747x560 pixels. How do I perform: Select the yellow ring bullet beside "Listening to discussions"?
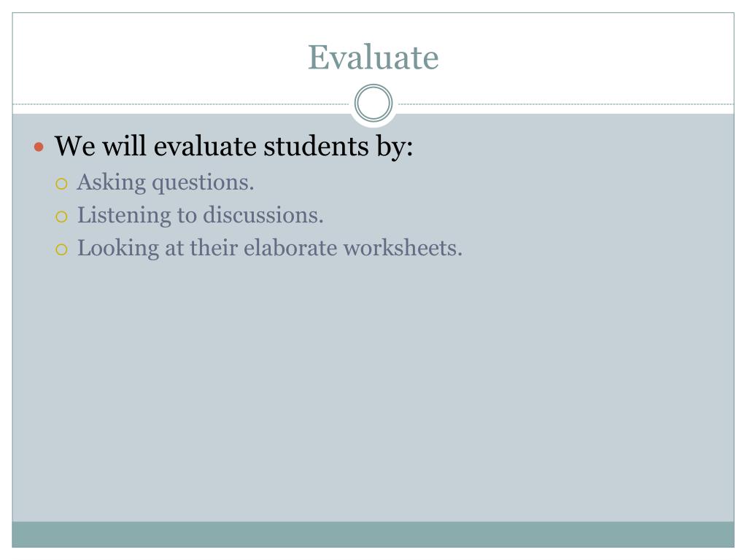[x=61, y=217]
